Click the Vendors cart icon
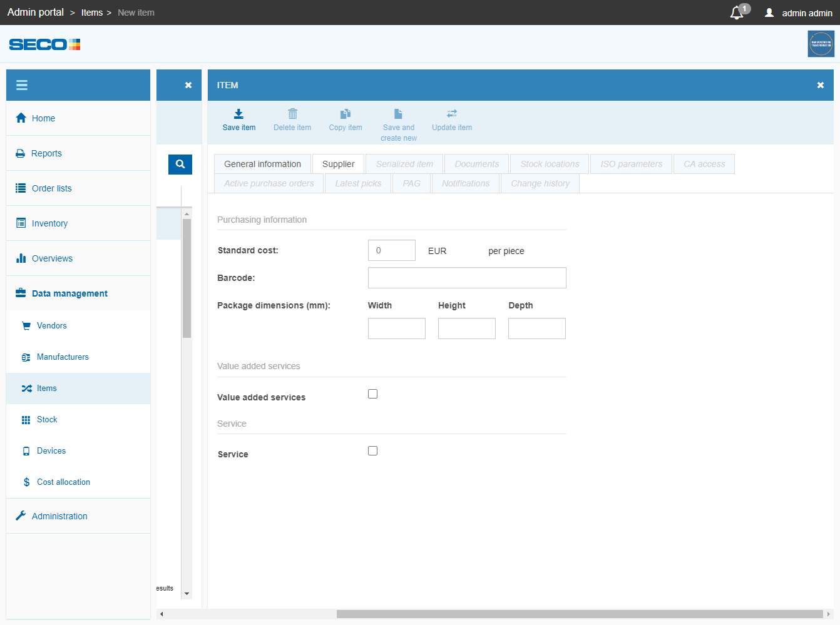The height and width of the screenshot is (625, 840). pyautogui.click(x=26, y=326)
